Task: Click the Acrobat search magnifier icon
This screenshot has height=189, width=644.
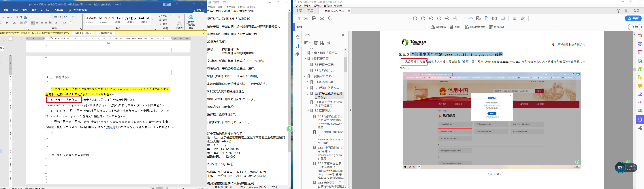Action: click(330, 18)
